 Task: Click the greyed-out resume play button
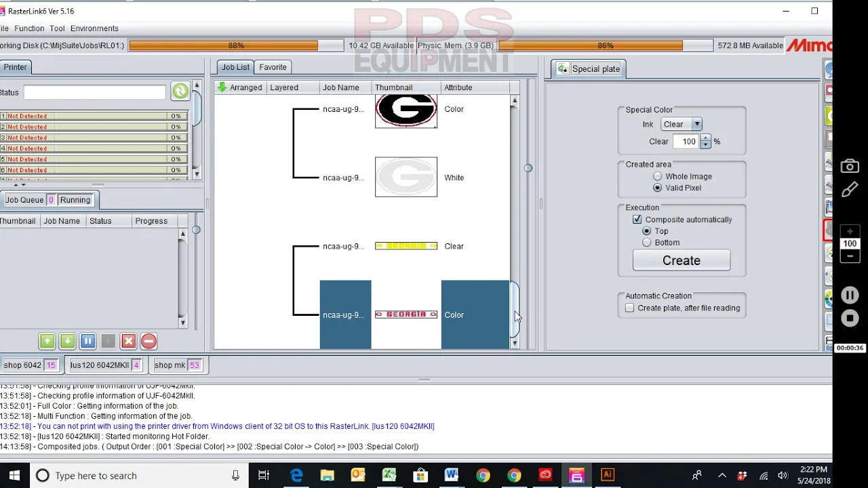(108, 341)
